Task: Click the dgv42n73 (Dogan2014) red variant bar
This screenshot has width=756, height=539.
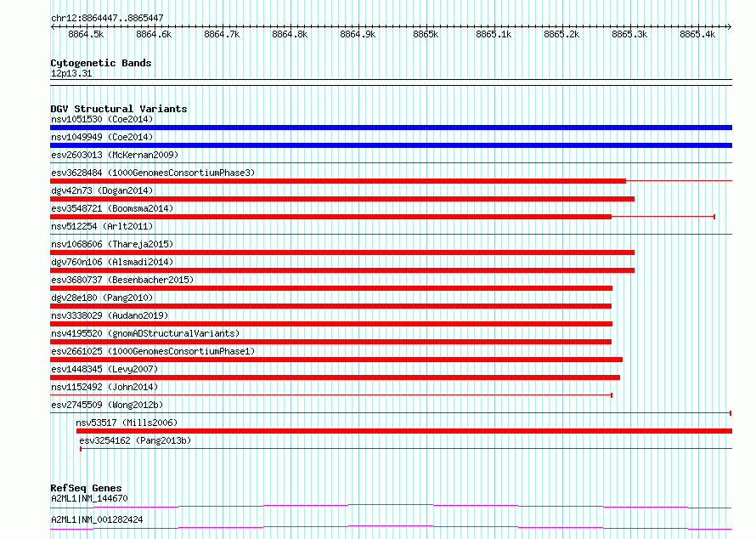Action: pos(342,199)
